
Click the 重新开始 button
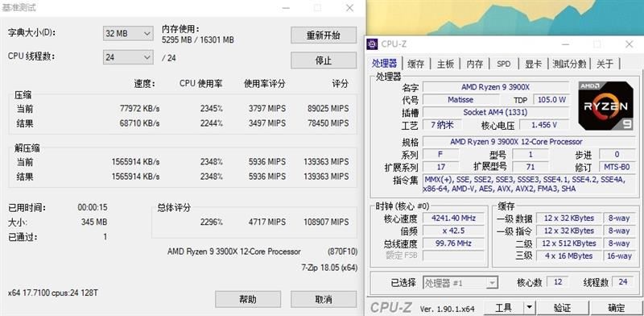tap(324, 35)
